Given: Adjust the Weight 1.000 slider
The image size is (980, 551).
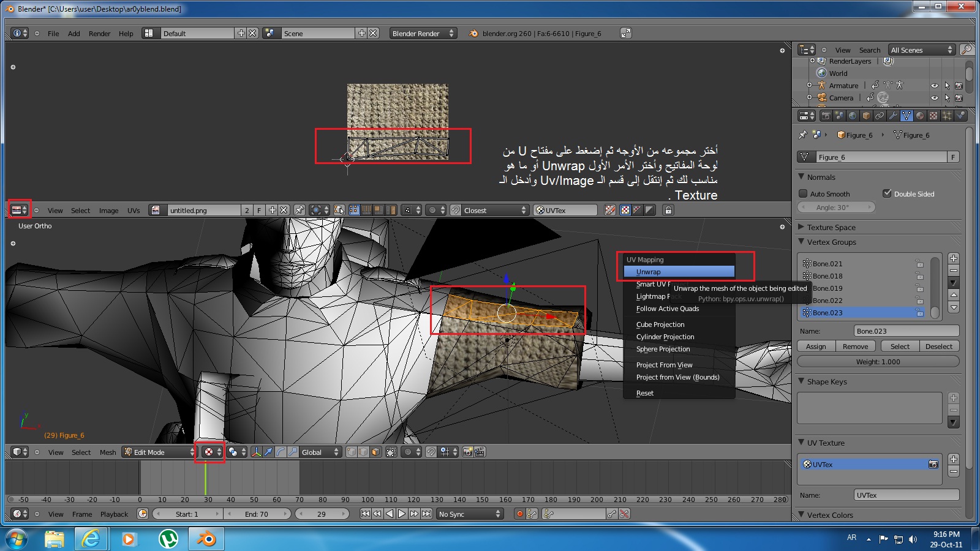Looking at the screenshot, I should tap(878, 361).
